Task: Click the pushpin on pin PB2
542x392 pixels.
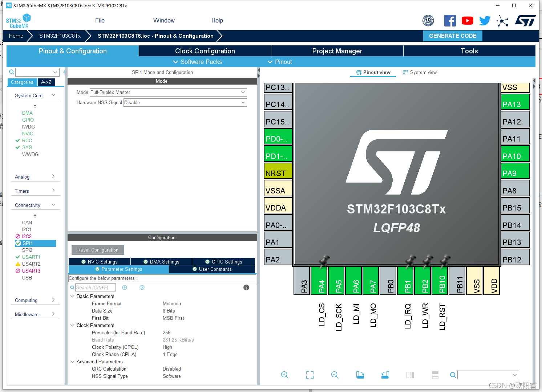Action: pyautogui.click(x=428, y=261)
